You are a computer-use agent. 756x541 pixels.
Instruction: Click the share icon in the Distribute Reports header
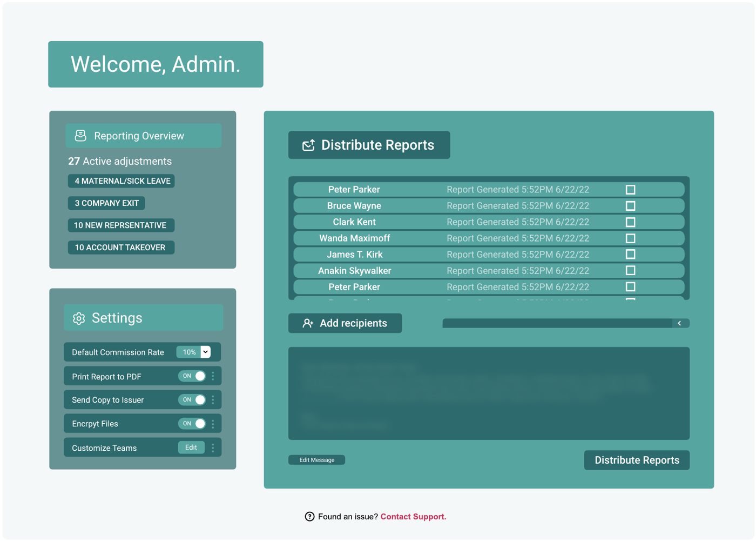pos(308,145)
